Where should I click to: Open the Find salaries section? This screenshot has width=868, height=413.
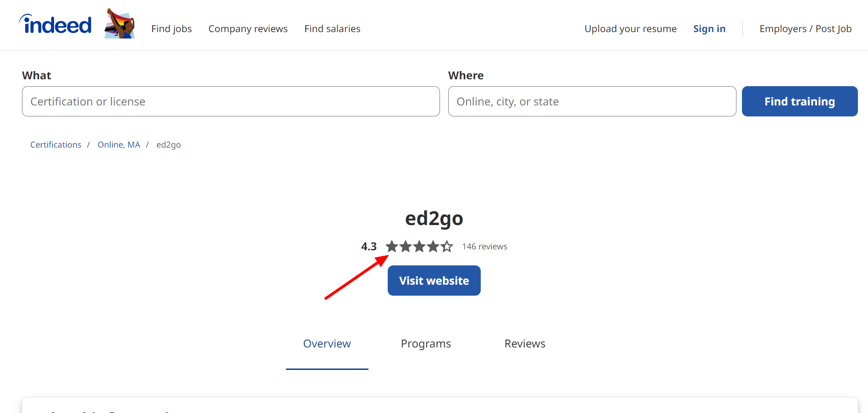(x=332, y=28)
